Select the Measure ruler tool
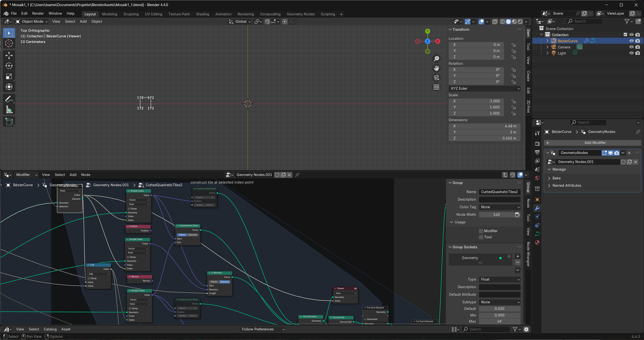Screen dimensions: 644x340 tap(9, 110)
